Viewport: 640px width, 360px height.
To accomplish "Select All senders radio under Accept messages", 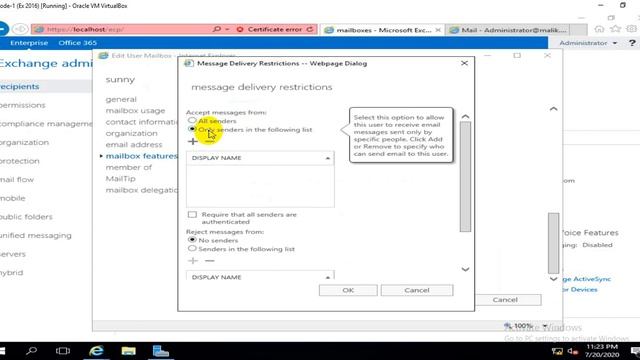I will [192, 120].
